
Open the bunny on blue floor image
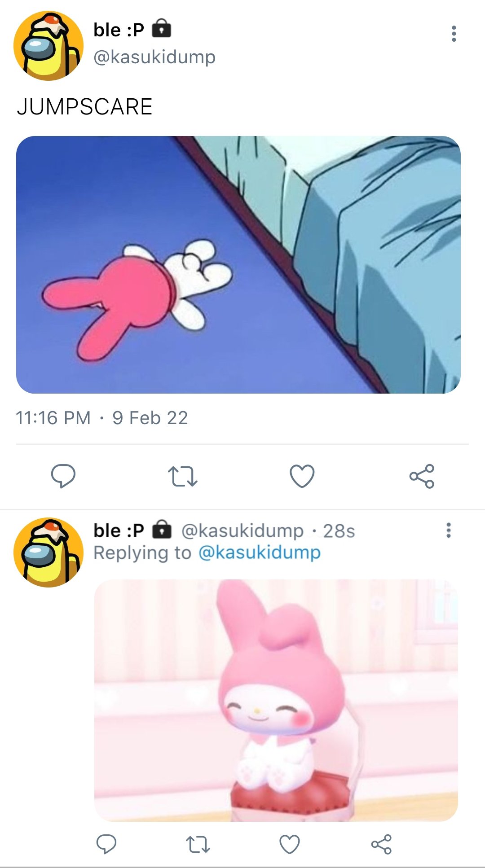point(238,265)
